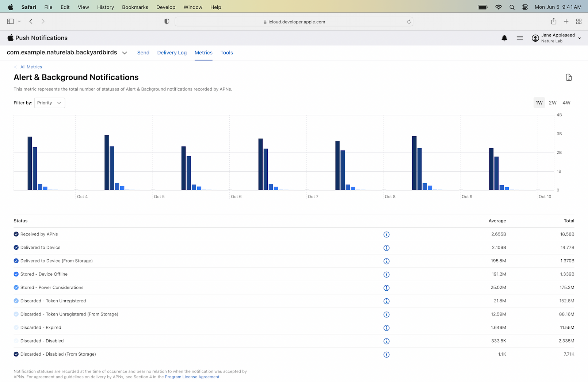
Task: Open the Program License Agreement link
Action: (192, 377)
